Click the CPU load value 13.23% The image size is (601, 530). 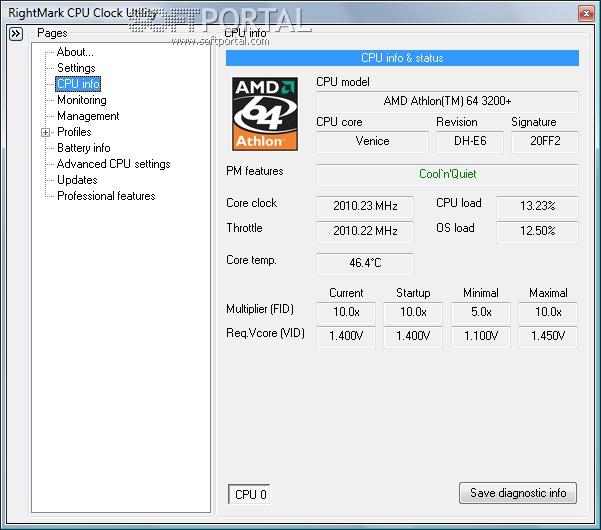(537, 207)
